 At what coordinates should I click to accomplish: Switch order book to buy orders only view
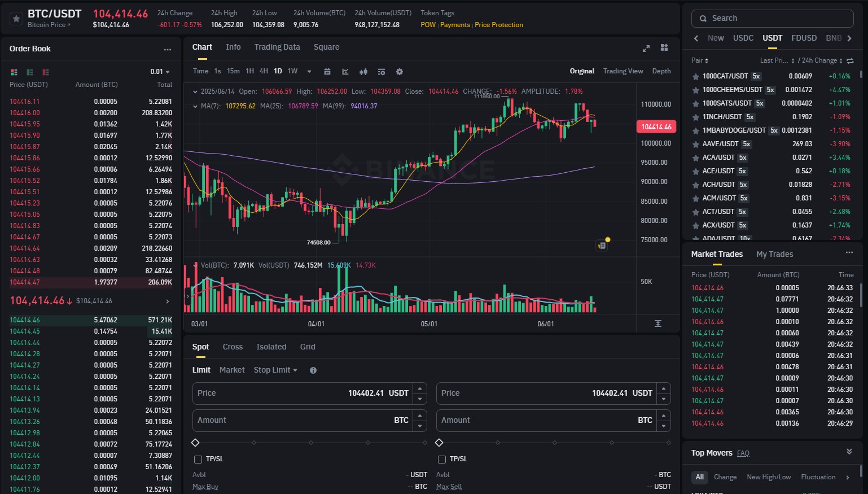point(29,72)
